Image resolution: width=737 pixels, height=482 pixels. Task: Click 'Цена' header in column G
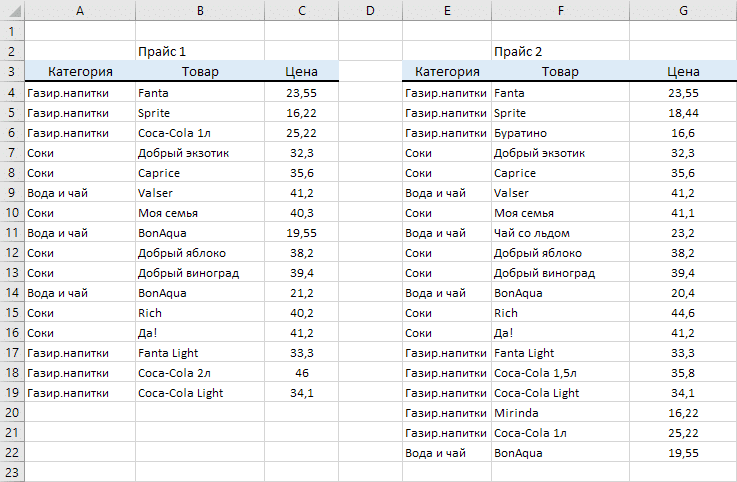pos(683,71)
